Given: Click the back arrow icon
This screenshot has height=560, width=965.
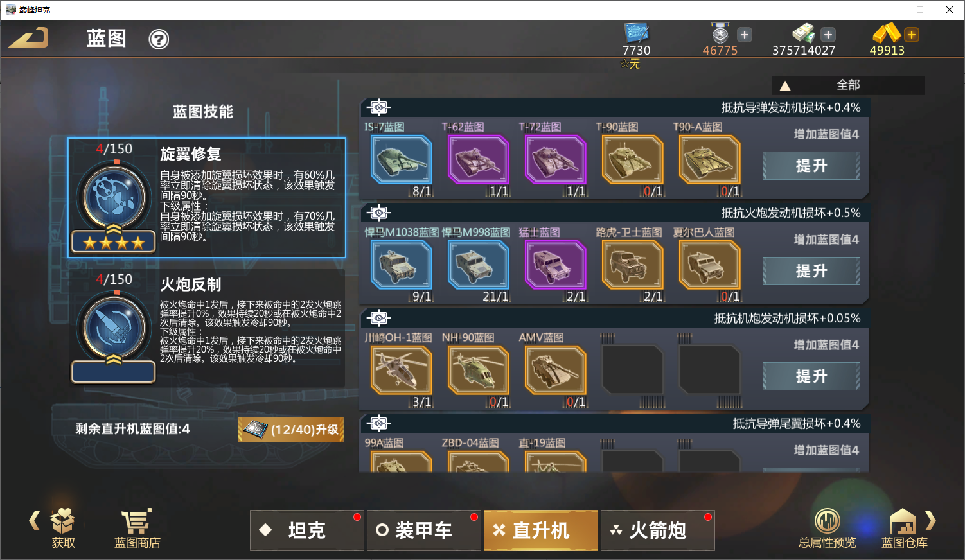Looking at the screenshot, I should tap(28, 38).
